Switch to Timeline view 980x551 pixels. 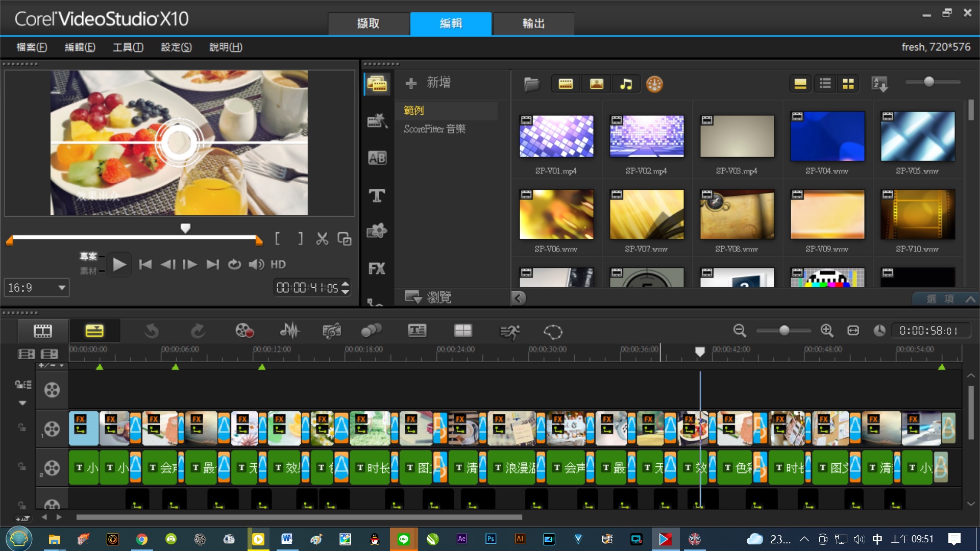tap(94, 331)
